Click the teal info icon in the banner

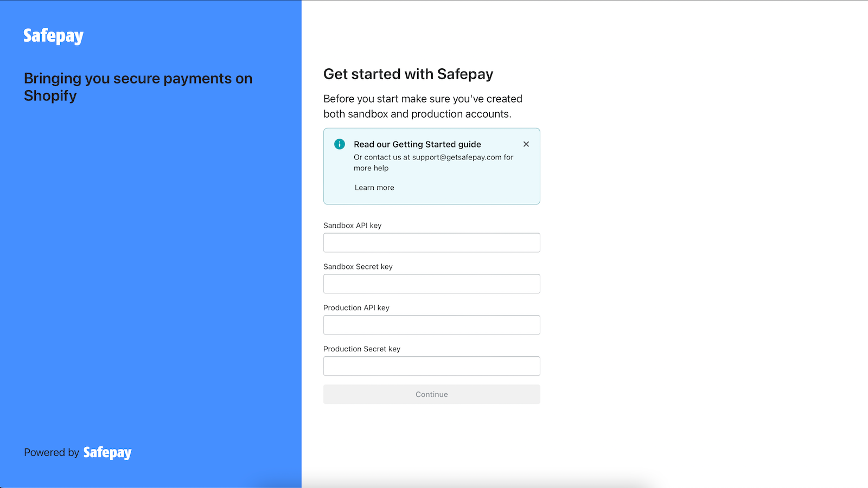(340, 144)
